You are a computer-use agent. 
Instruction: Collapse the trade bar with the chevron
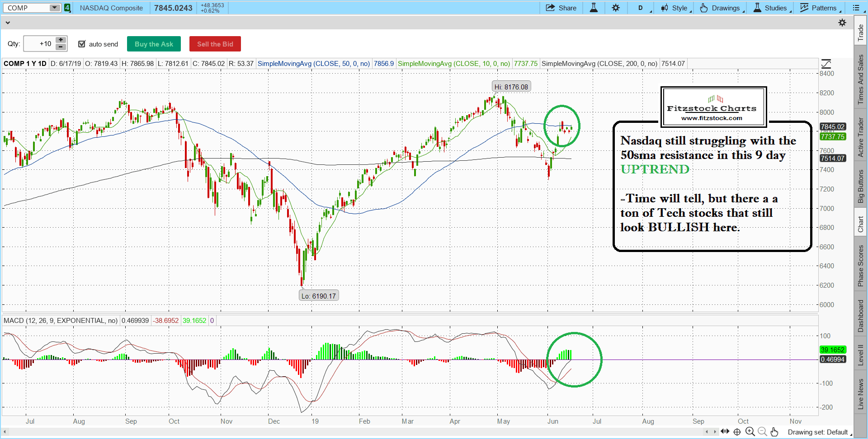(x=8, y=23)
